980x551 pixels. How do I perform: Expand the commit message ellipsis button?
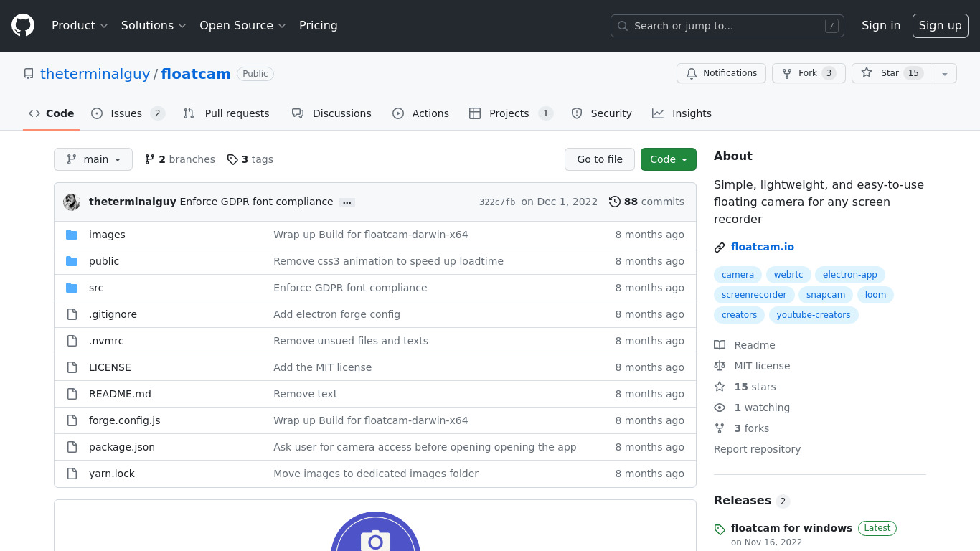coord(347,202)
